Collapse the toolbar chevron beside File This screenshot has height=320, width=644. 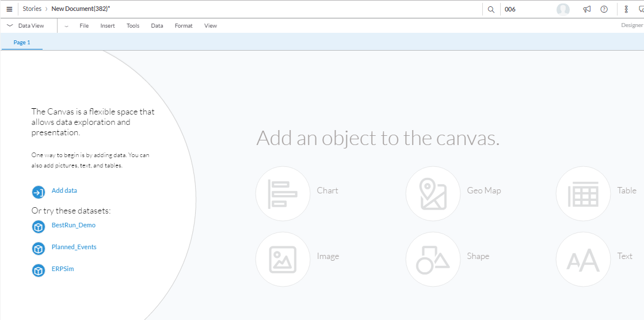(x=67, y=26)
